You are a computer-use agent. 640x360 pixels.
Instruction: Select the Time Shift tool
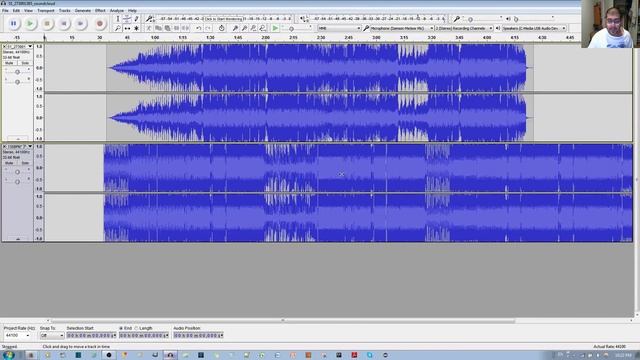(127, 28)
